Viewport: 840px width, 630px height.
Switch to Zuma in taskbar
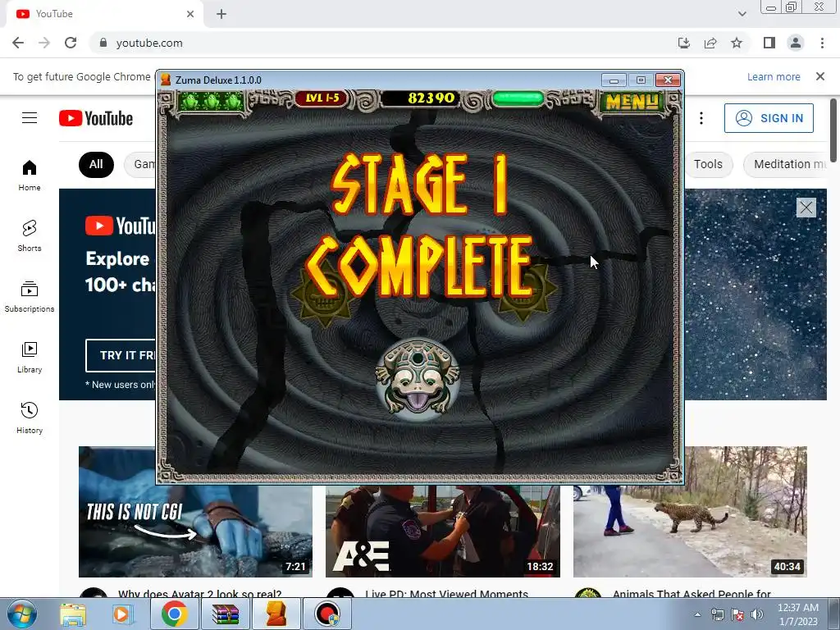(276, 614)
